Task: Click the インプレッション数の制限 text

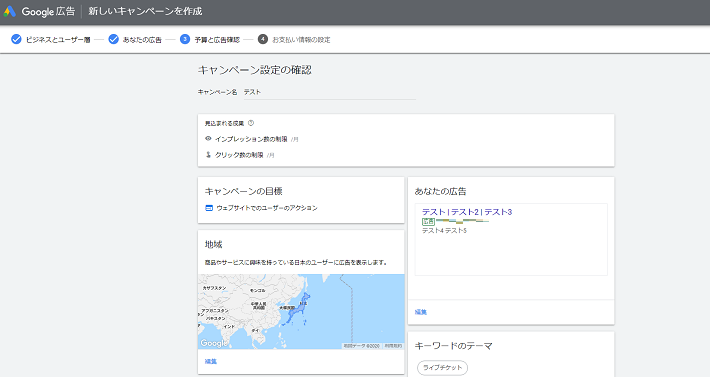Action: point(251,139)
